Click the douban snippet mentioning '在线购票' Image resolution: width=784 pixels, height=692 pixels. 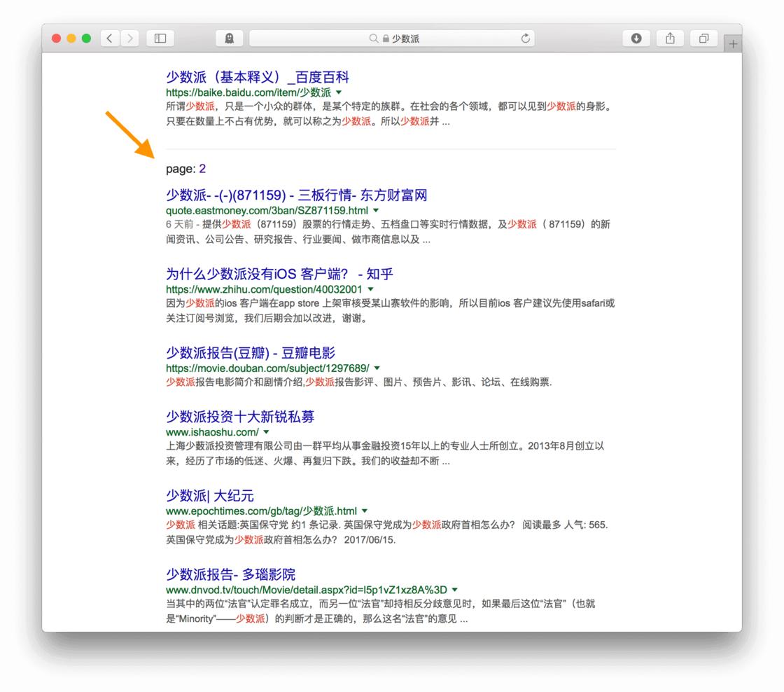pos(359,382)
